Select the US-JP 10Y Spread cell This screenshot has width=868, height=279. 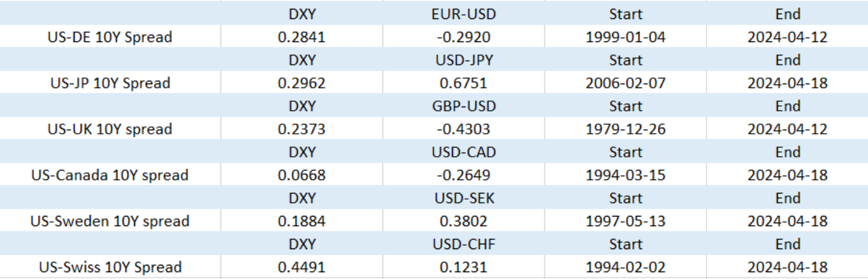(110, 83)
